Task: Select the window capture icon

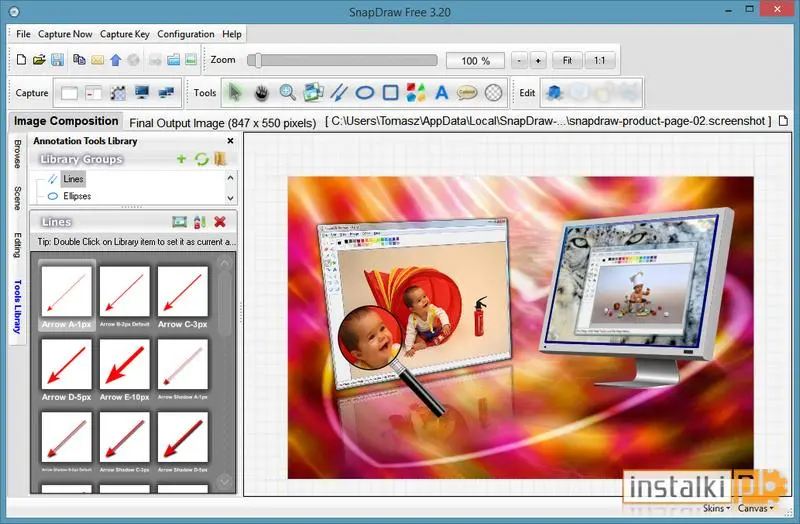Action: pos(69,93)
